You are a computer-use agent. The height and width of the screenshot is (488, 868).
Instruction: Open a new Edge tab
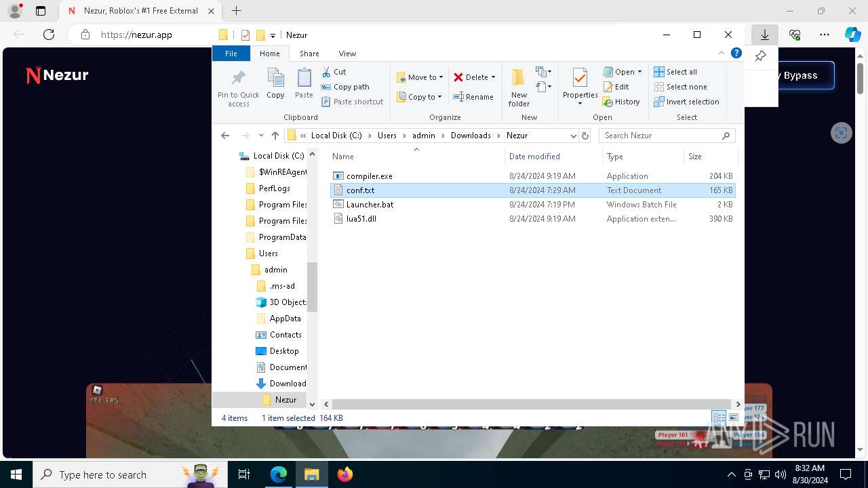pyautogui.click(x=236, y=11)
